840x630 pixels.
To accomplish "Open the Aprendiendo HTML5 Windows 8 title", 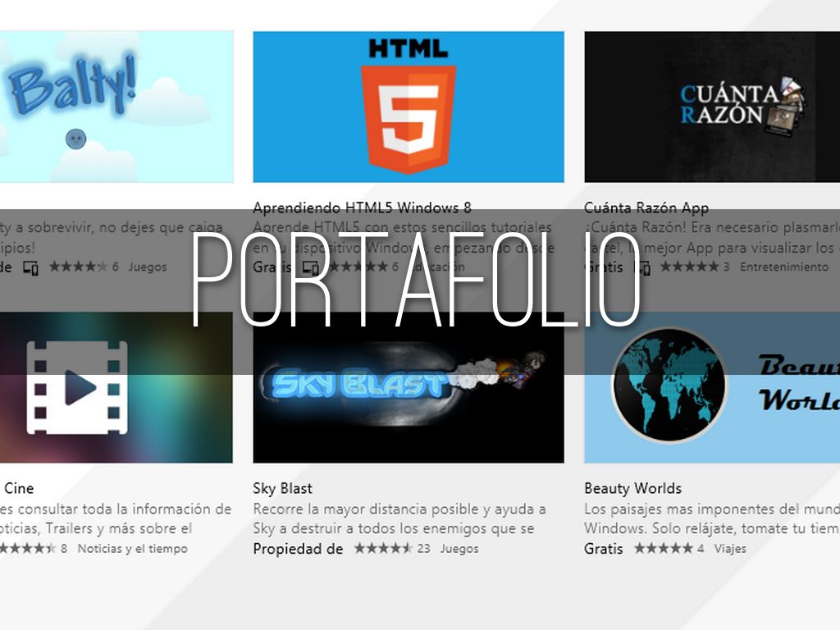I will coord(362,208).
